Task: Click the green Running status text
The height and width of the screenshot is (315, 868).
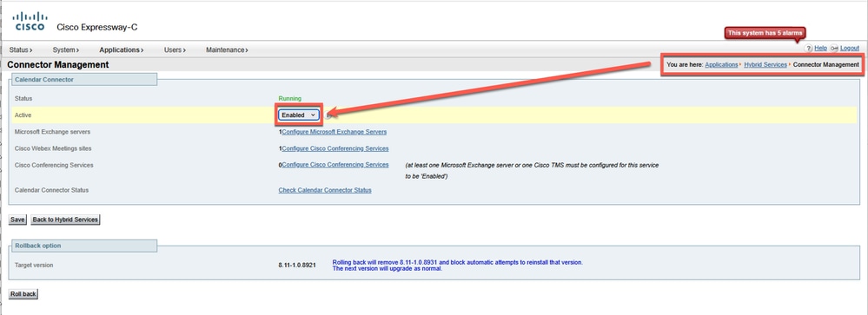Action: pyautogui.click(x=290, y=98)
